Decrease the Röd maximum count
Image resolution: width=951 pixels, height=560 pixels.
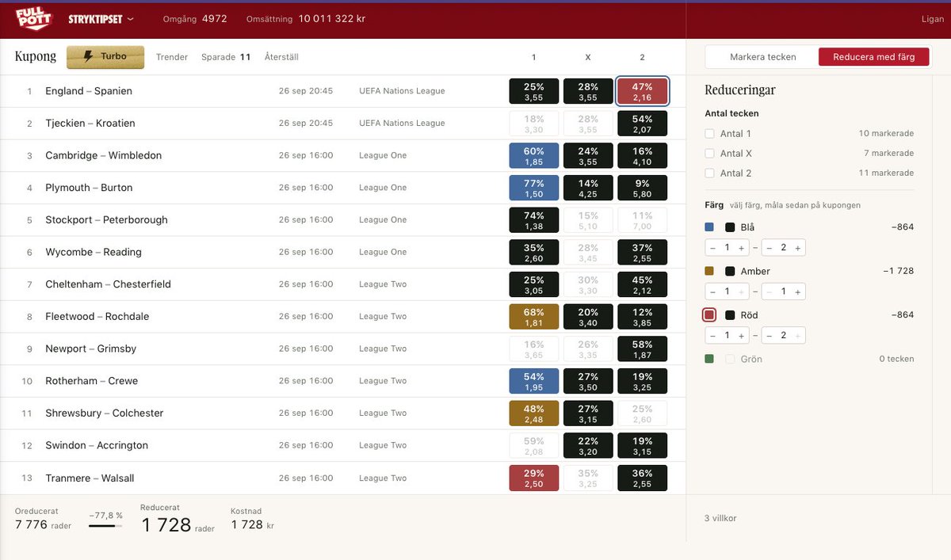point(770,336)
